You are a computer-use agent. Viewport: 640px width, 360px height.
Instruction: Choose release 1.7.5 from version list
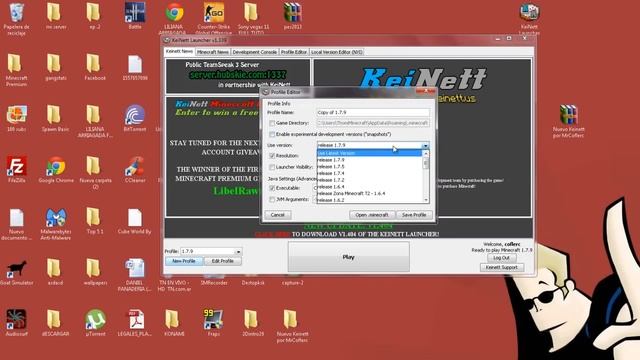(369, 167)
